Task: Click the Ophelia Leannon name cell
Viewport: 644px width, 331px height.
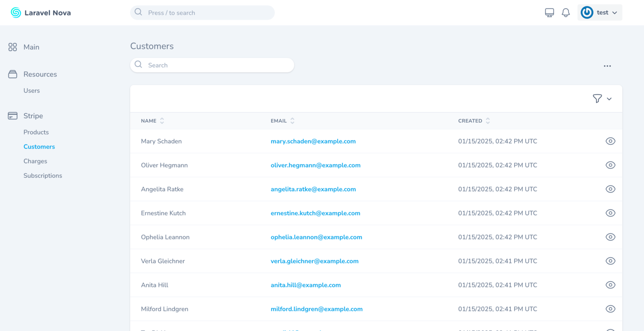Action: point(165,237)
